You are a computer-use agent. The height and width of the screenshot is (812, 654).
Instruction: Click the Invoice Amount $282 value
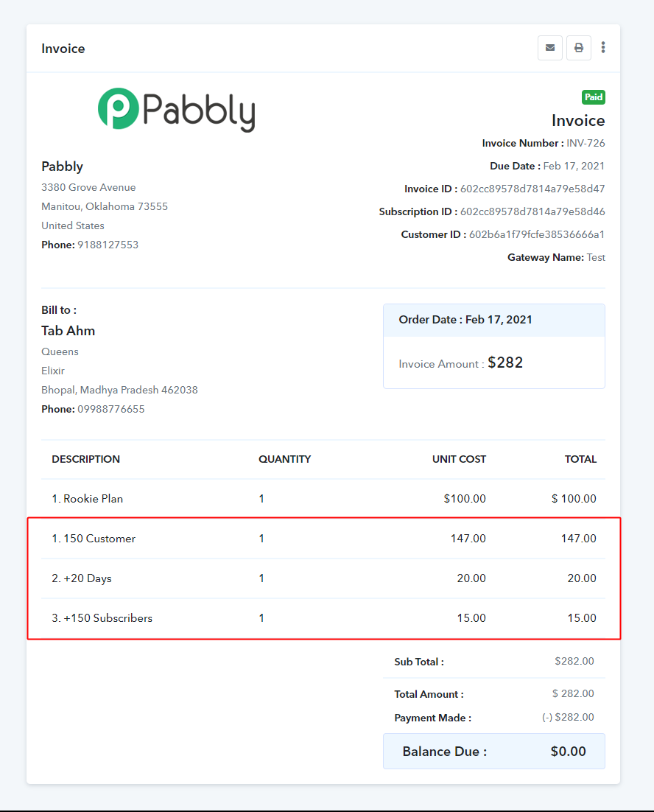pyautogui.click(x=505, y=363)
